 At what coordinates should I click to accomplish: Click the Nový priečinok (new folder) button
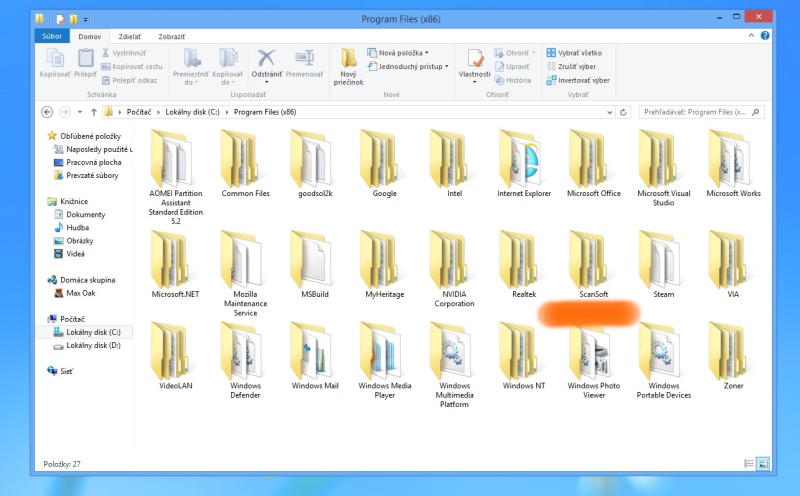[348, 67]
